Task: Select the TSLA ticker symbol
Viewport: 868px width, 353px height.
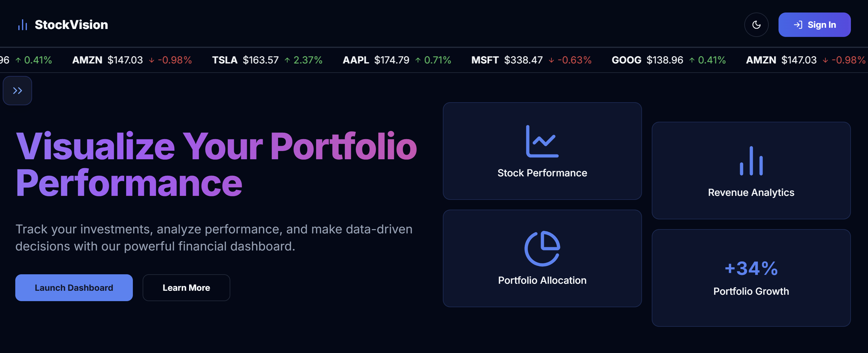Action: pyautogui.click(x=224, y=60)
